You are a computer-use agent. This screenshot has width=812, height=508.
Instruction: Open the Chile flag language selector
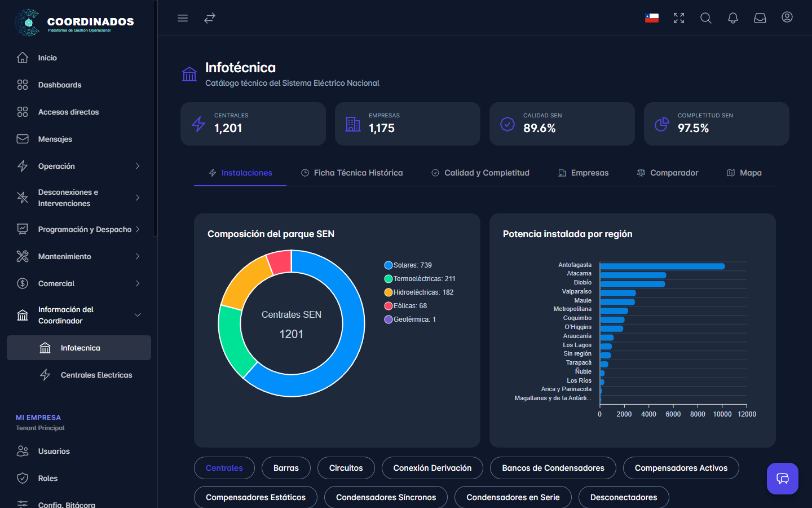click(x=652, y=18)
